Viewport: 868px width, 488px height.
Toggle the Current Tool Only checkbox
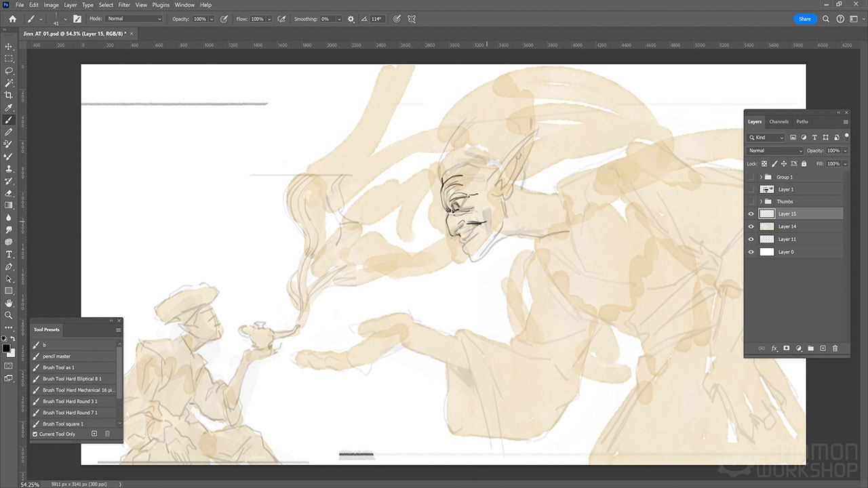point(35,434)
